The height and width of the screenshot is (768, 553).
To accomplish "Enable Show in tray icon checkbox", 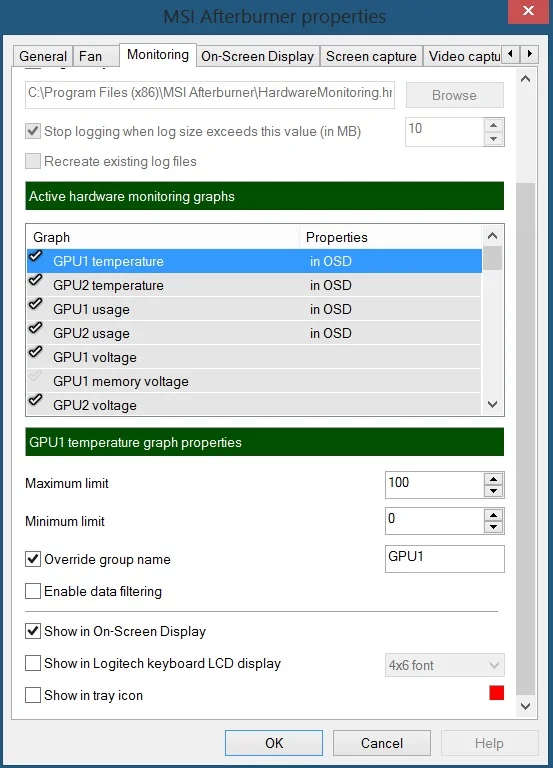I will (33, 695).
